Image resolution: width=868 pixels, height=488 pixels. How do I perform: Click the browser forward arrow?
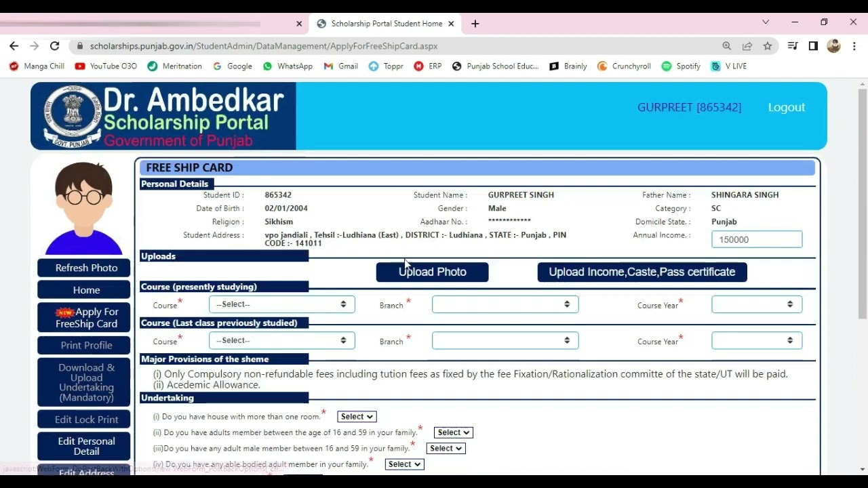[x=34, y=46]
